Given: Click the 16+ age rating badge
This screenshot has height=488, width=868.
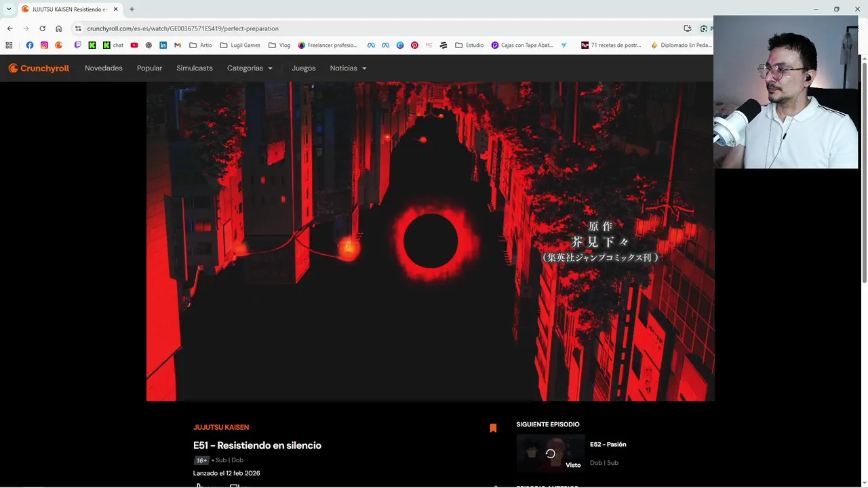Looking at the screenshot, I should click(201, 460).
